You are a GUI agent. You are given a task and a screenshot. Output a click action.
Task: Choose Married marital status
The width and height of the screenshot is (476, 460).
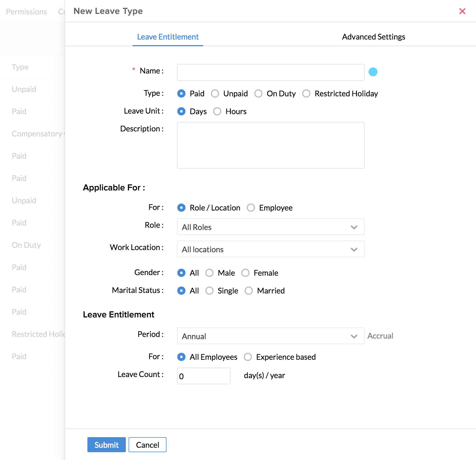pos(249,291)
